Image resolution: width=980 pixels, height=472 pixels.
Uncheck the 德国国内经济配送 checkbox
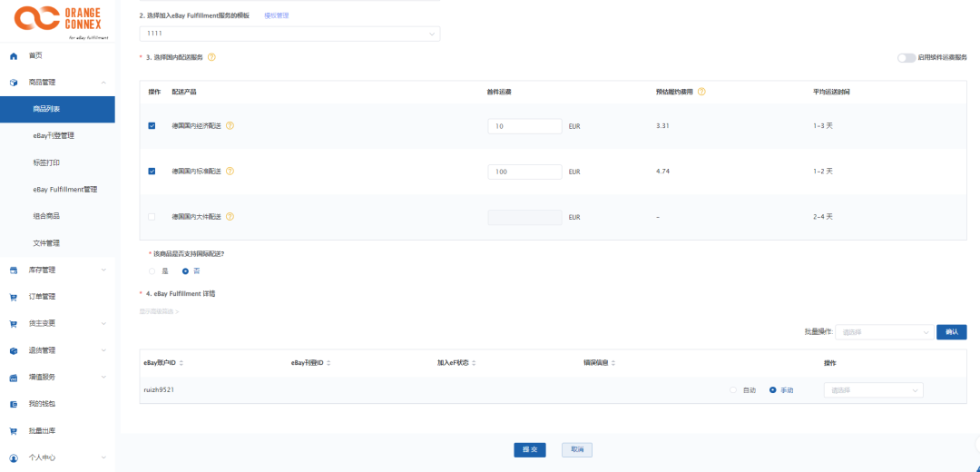click(x=152, y=125)
